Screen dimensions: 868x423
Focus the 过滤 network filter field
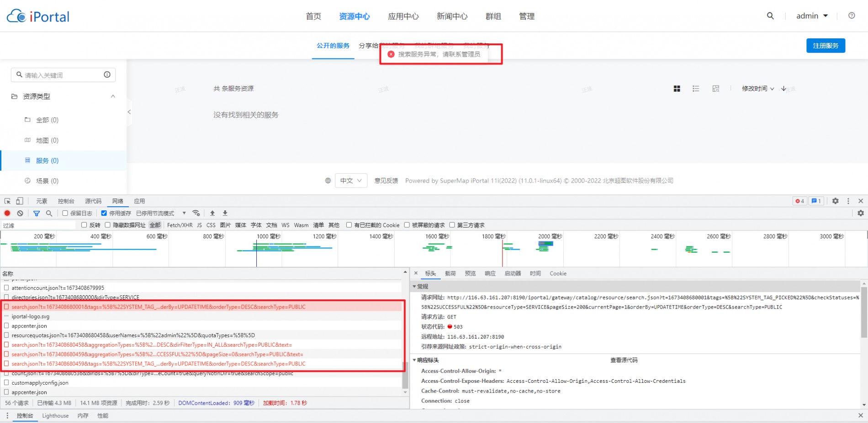38,225
